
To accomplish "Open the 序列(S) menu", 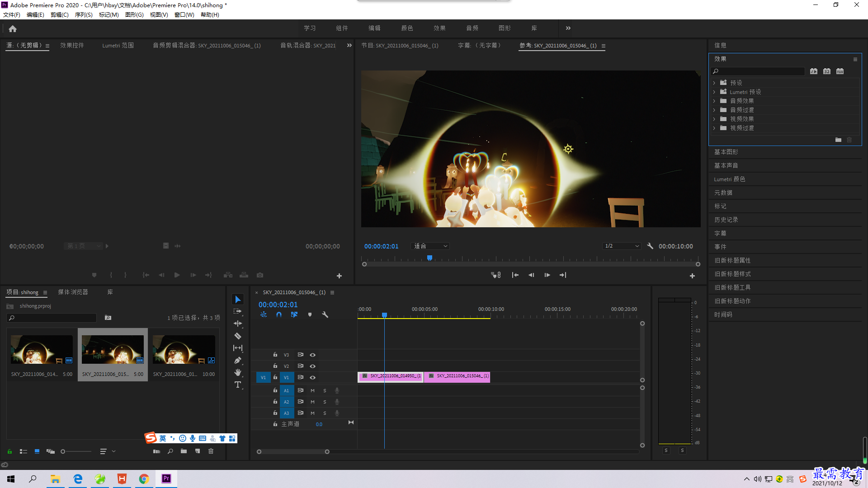I will click(x=84, y=15).
